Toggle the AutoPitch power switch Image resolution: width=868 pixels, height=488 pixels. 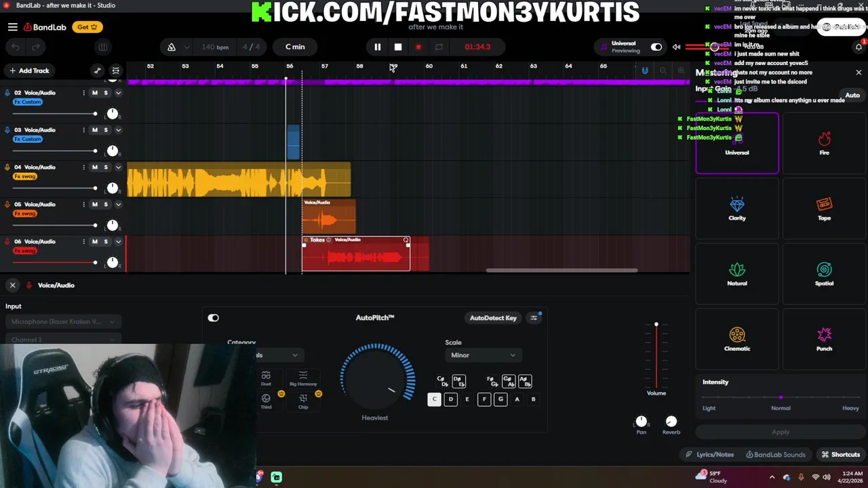pyautogui.click(x=214, y=318)
